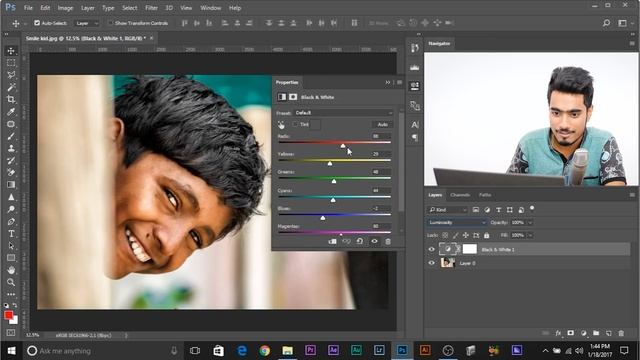Open Premiere Pro from the taskbar

pyautogui.click(x=310, y=350)
